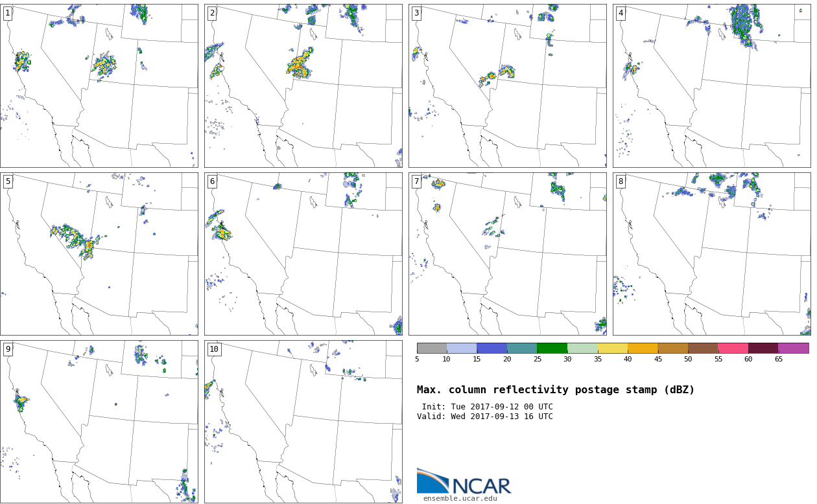Open ensemble member 8 map panel
Screen dimensions: 817x504
[x=711, y=254]
